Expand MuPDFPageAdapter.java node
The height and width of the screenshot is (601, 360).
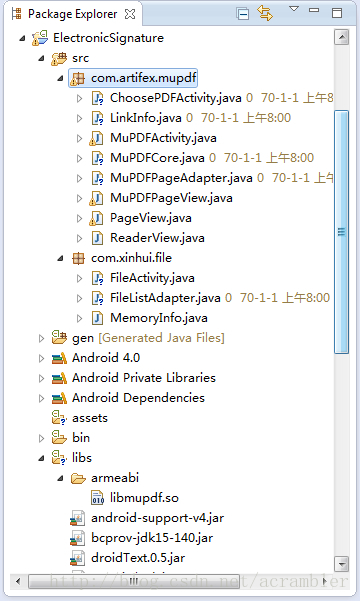(79, 178)
